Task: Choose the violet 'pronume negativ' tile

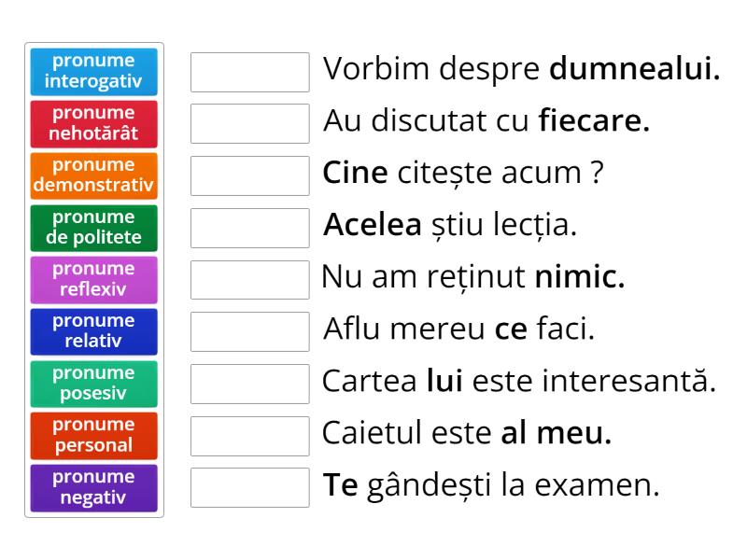Action: coord(93,487)
